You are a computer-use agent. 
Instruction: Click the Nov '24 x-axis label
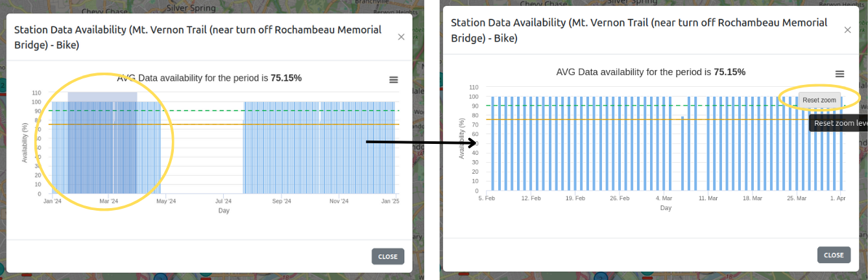(x=339, y=202)
